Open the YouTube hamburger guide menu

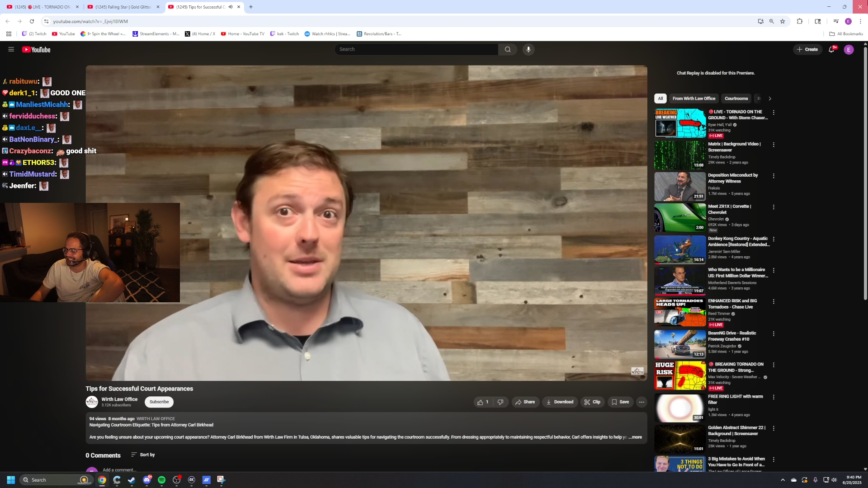(11, 49)
